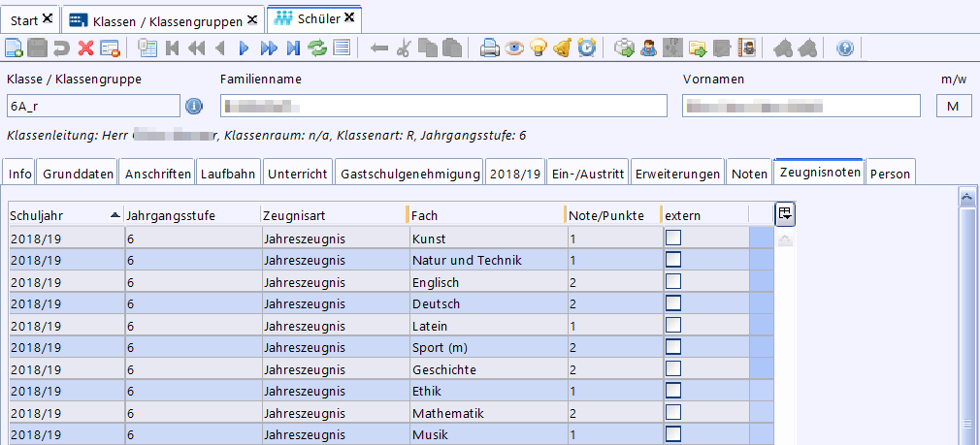Select the Mathematik subject cell
This screenshot has width=980, height=445.
coord(487,413)
